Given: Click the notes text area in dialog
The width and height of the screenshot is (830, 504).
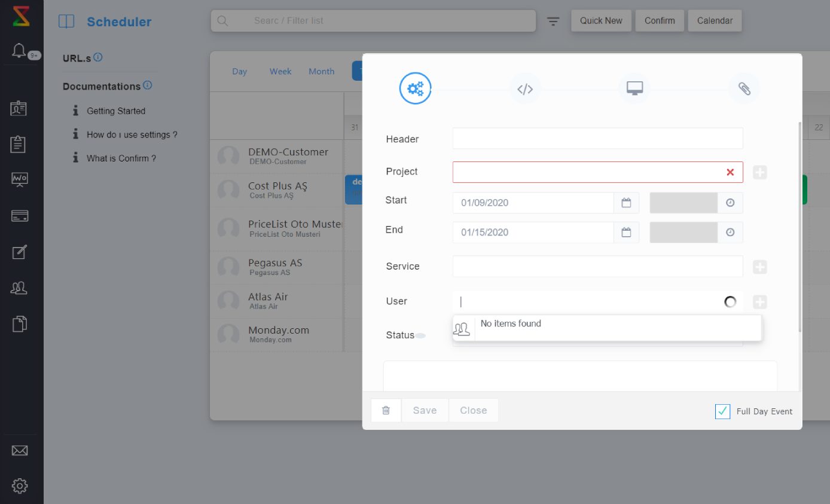Looking at the screenshot, I should click(x=580, y=376).
